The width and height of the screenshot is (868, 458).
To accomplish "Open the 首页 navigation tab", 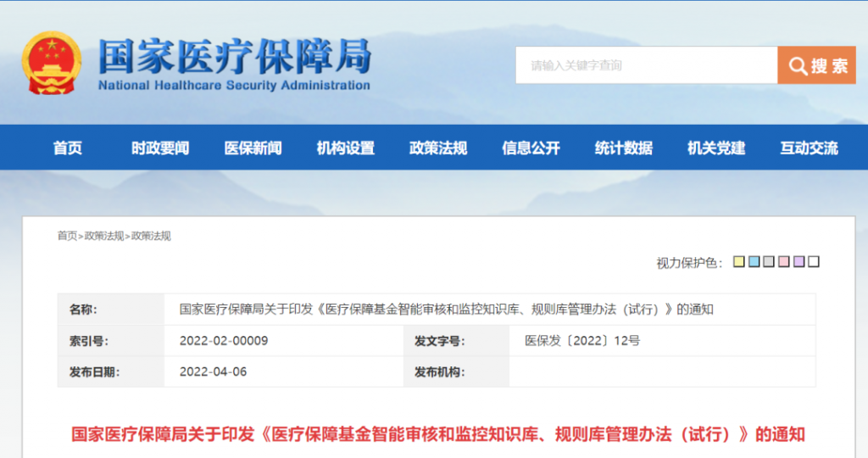I will pos(68,148).
